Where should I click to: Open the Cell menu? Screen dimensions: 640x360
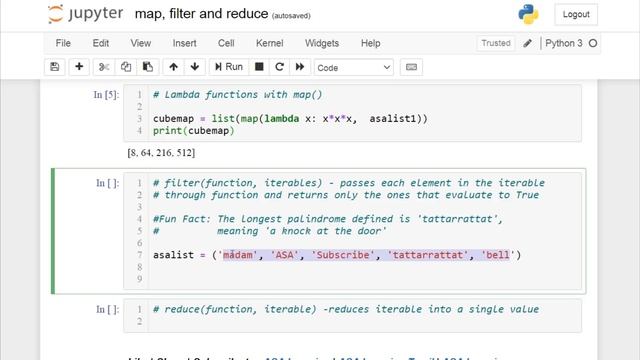(226, 43)
